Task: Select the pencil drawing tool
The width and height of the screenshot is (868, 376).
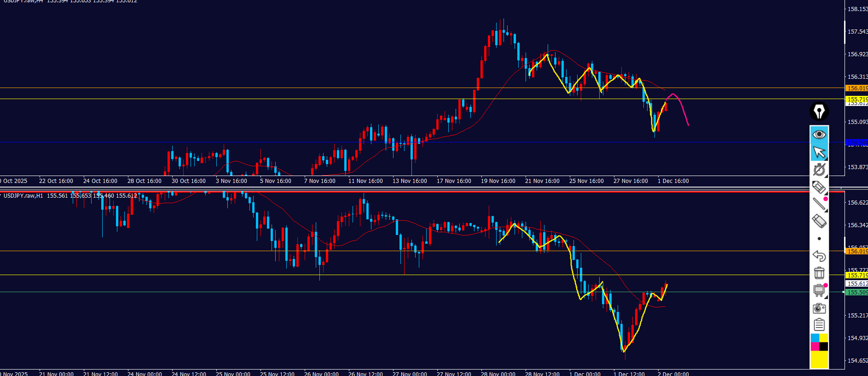Action: pos(819,187)
